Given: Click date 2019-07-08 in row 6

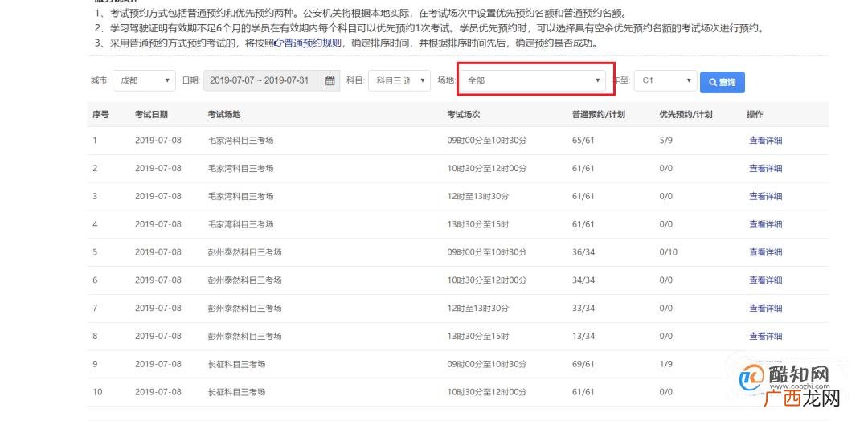Looking at the screenshot, I should (158, 280).
